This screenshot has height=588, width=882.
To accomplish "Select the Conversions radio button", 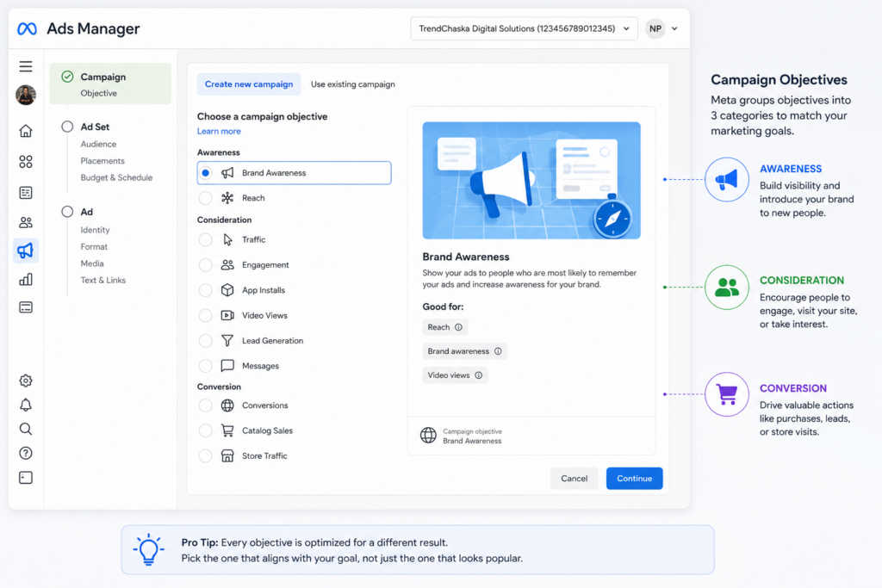I will [206, 405].
